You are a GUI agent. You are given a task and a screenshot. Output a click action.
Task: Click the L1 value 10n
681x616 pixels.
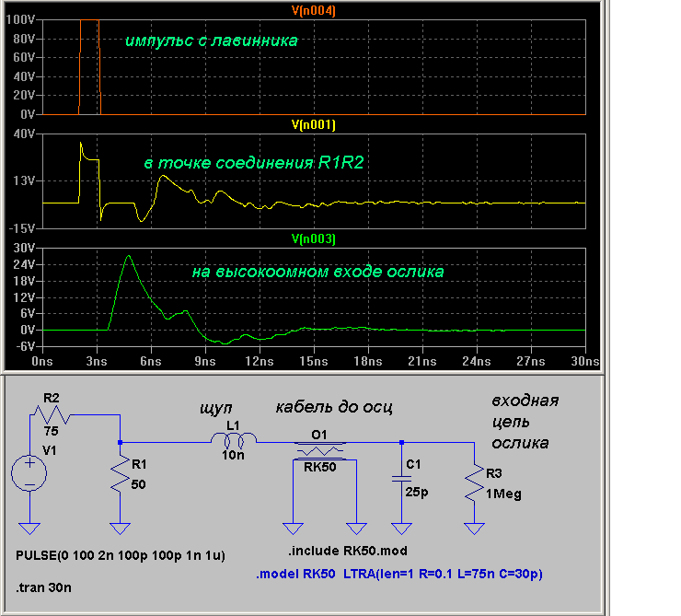coord(233,455)
